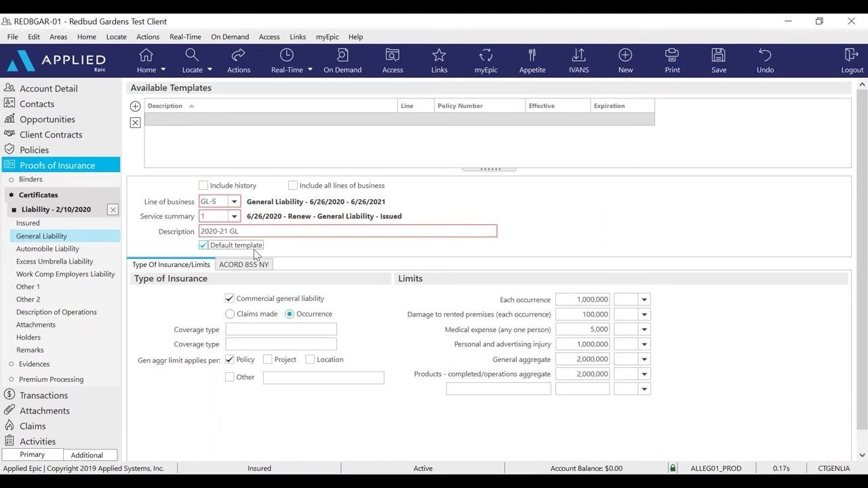
Task: Open the Actions toolbar icon
Action: [x=239, y=56]
